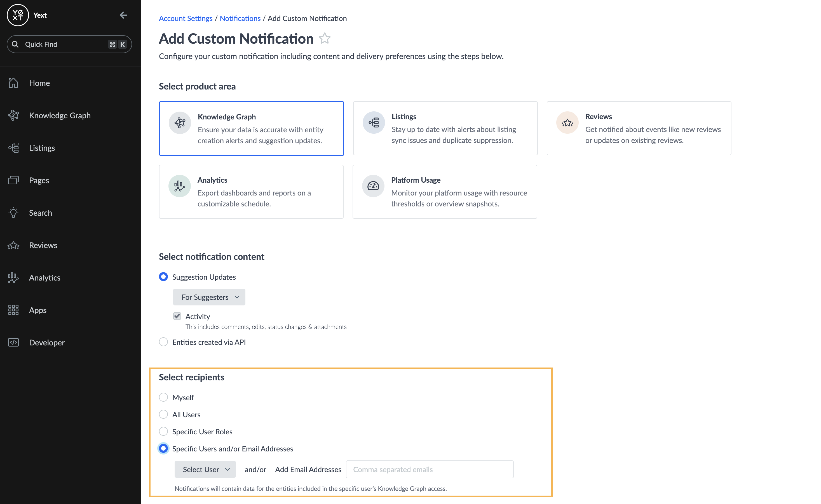Follow the Account Settings breadcrumb link
The height and width of the screenshot is (504, 821).
click(x=186, y=18)
